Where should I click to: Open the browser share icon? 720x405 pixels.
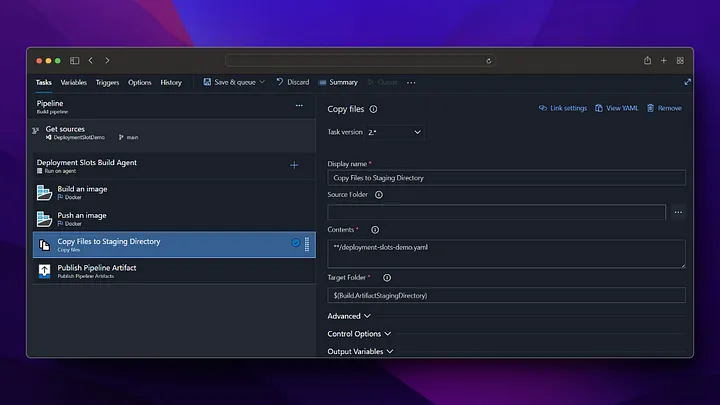click(647, 60)
